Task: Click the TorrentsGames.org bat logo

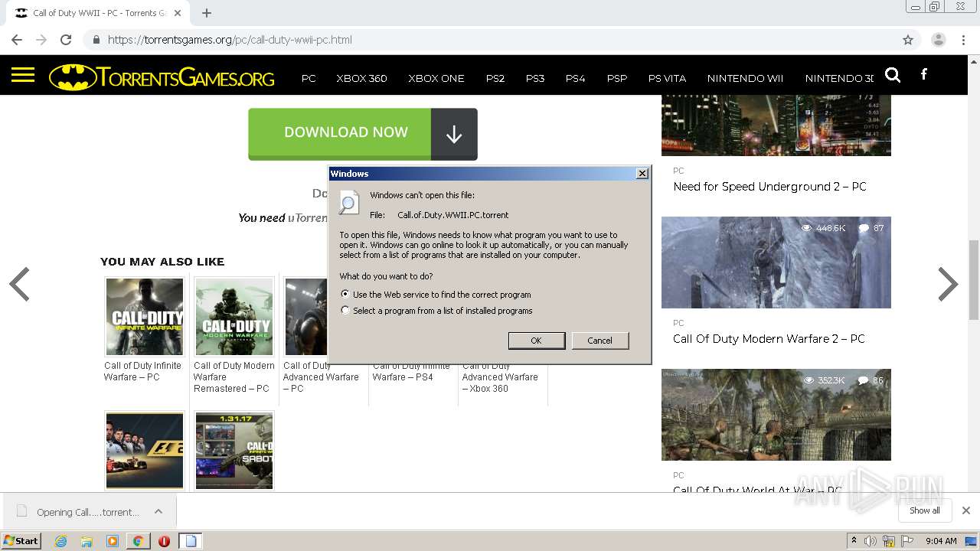Action: pos(162,77)
